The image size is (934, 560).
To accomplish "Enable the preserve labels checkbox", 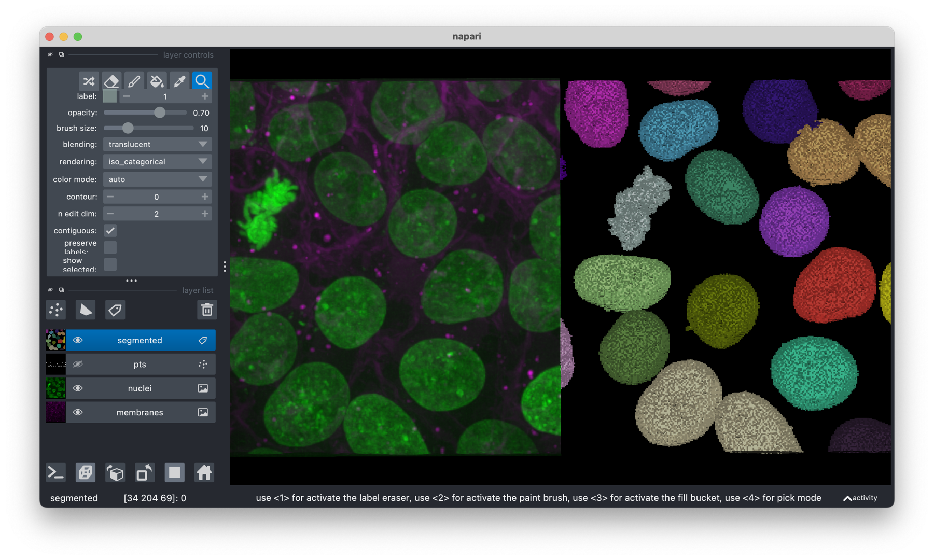I will click(x=110, y=247).
